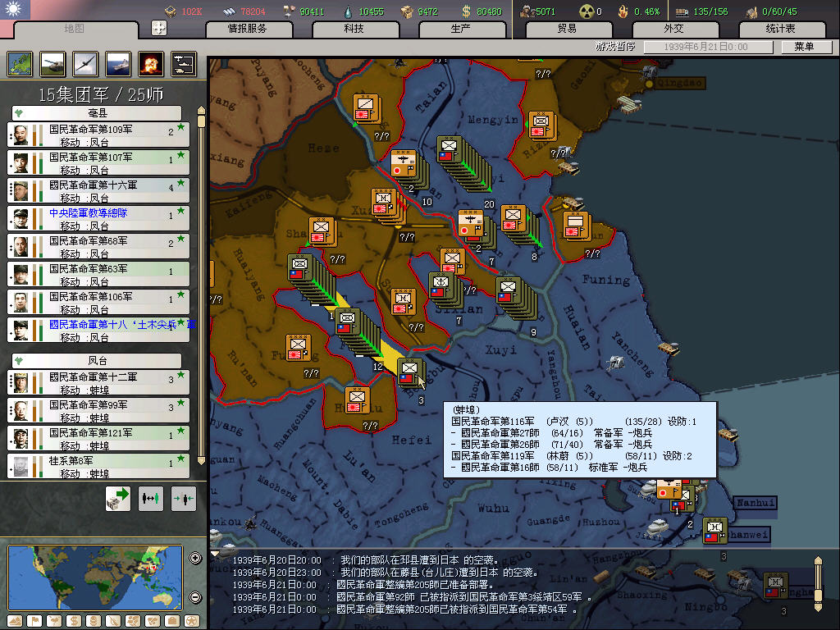This screenshot has width=840, height=630.
Task: Select army 国民革命军第109军 in the list
Action: [x=98, y=135]
